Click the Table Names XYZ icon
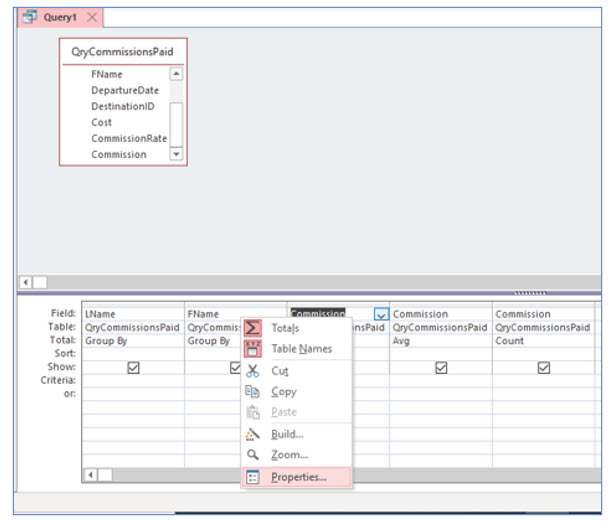This screenshot has width=610, height=522. tap(252, 349)
